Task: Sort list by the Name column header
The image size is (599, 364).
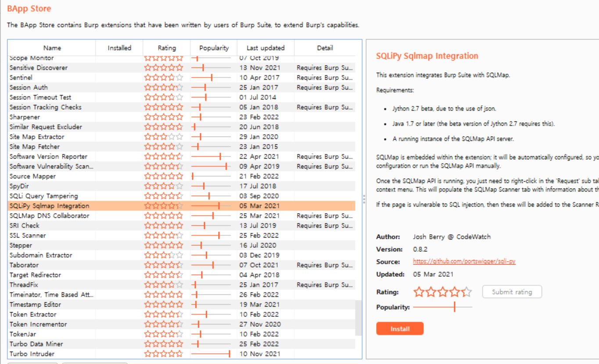Action: click(x=52, y=48)
